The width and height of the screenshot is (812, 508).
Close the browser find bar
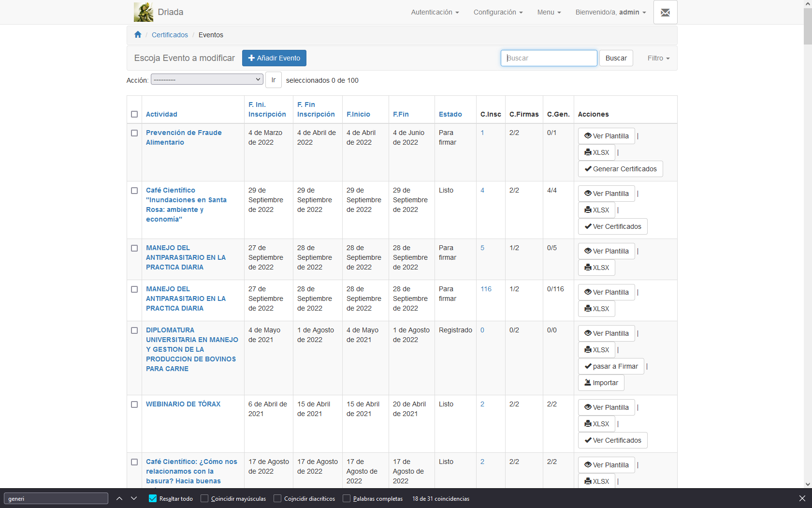(802, 498)
